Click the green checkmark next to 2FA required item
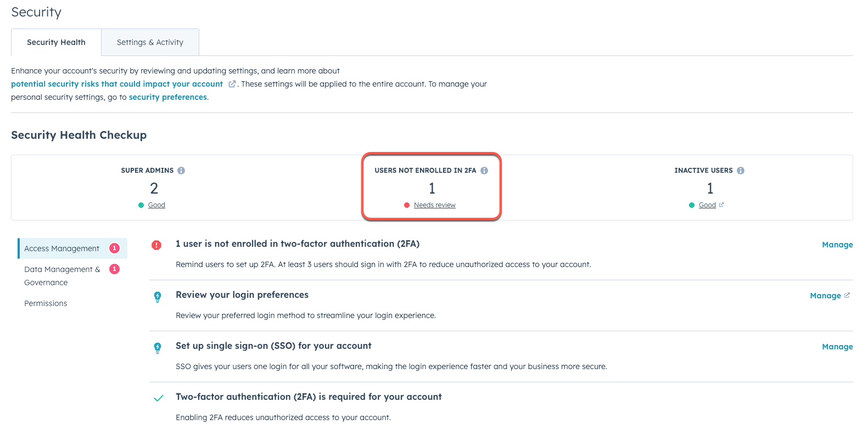This screenshot has width=868, height=430. 158,398
